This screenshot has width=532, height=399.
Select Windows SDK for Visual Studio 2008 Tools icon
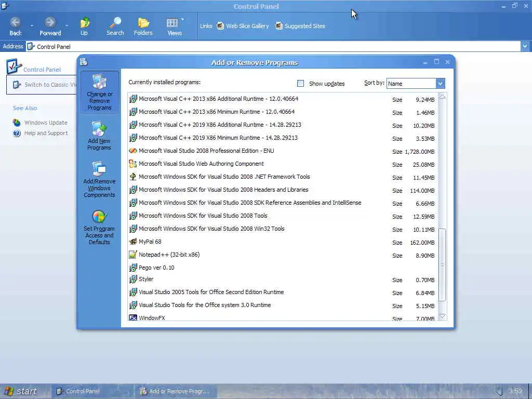pyautogui.click(x=133, y=216)
